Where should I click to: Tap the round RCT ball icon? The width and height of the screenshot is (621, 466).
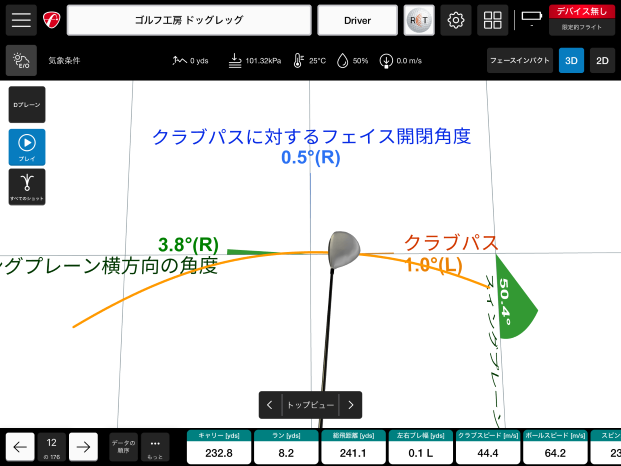(419, 20)
